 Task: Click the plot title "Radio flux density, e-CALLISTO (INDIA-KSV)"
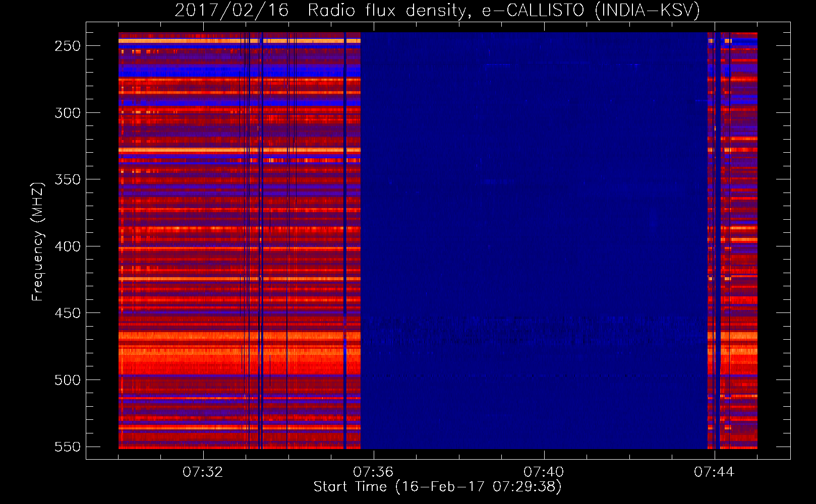(x=504, y=11)
